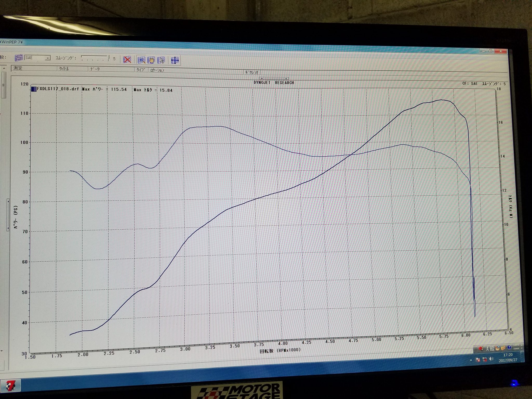This screenshot has height=399, width=532.
Task: Click the left panel collapse splitter handle
Action: coord(8,215)
